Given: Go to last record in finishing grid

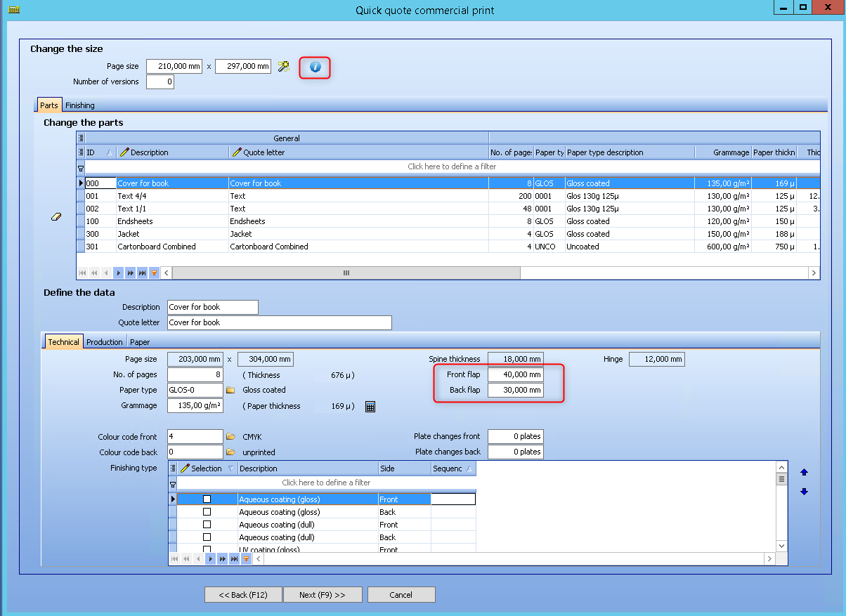Looking at the screenshot, I should 234,558.
